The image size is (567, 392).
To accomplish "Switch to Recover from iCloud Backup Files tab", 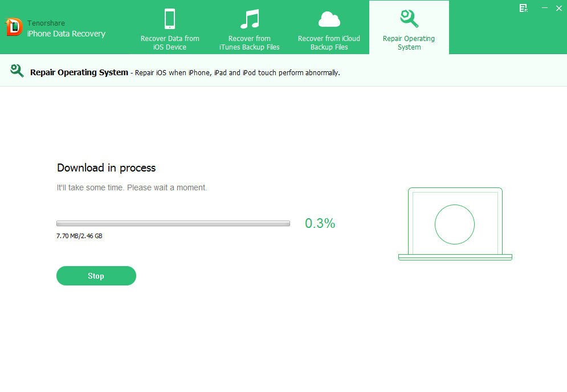I will [x=329, y=27].
